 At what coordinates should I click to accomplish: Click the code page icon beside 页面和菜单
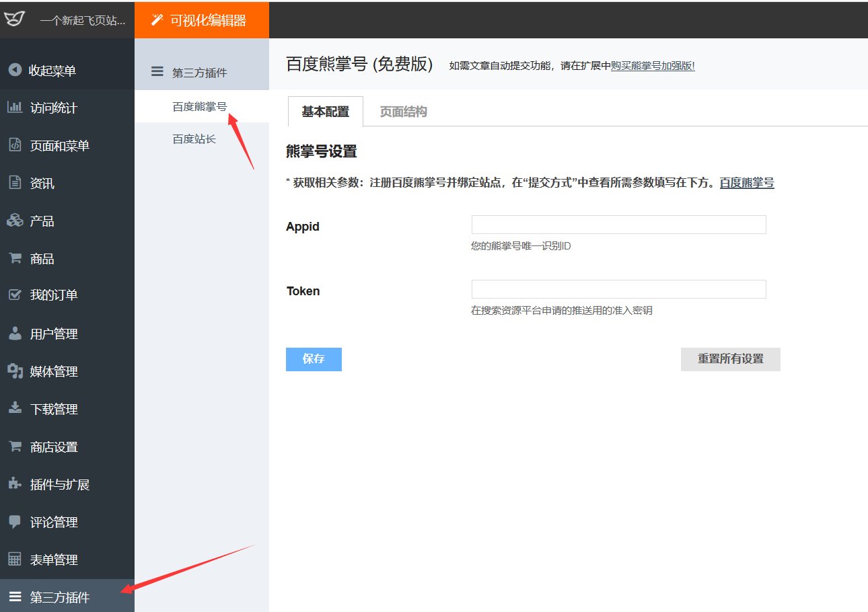[14, 145]
